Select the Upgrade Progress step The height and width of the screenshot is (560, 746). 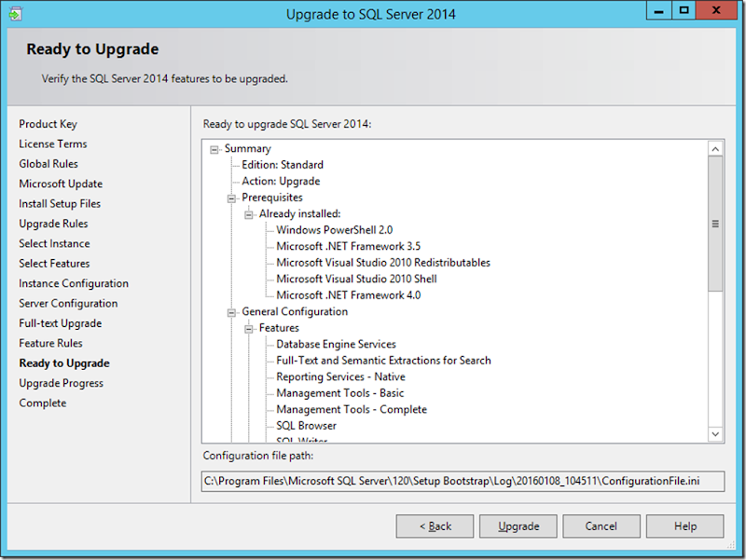pyautogui.click(x=61, y=384)
